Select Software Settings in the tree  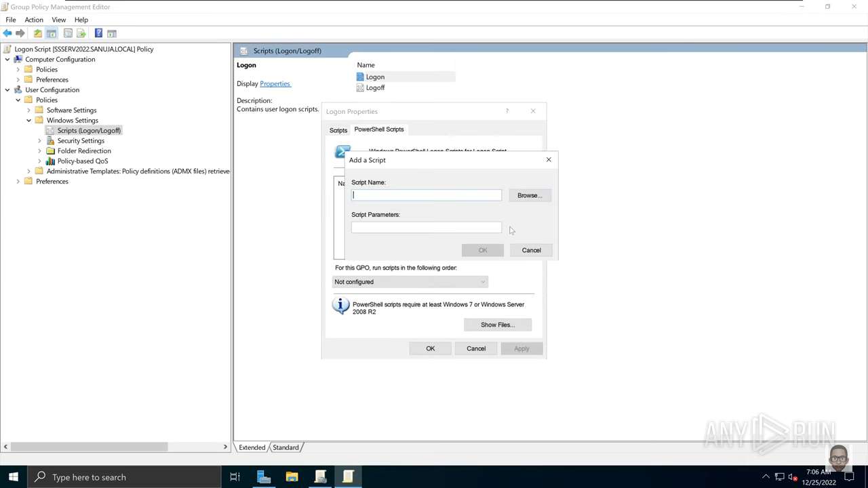pyautogui.click(x=71, y=110)
